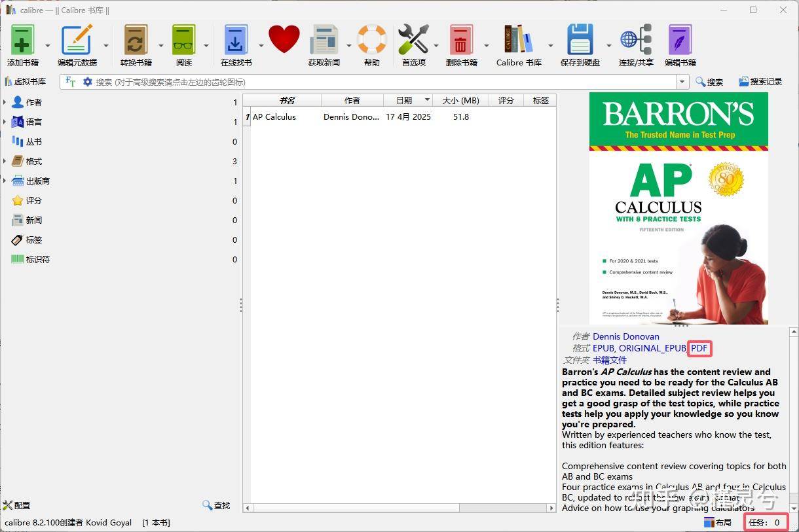Viewport: 799px width, 532px height.
Task: Click the date cell 17 4月 2025
Action: [x=408, y=117]
